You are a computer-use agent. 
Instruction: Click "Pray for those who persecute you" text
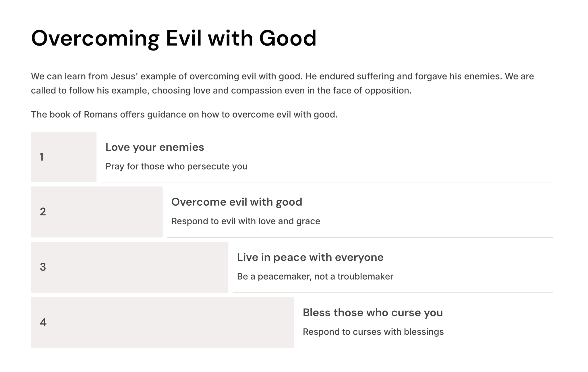[x=176, y=166]
